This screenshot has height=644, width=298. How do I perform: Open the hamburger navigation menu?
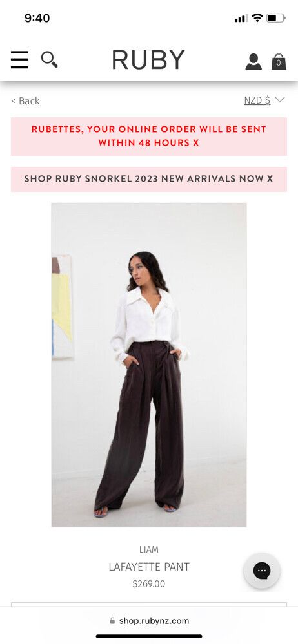20,60
